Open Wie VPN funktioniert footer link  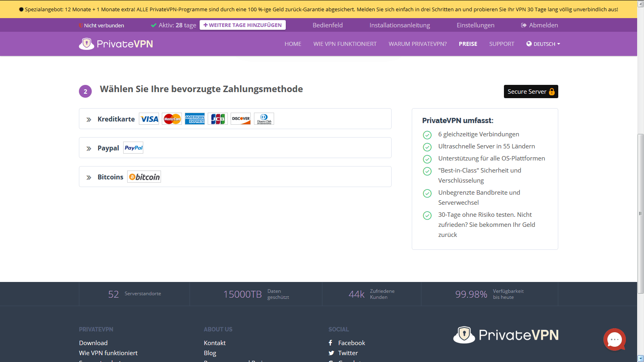tap(108, 353)
